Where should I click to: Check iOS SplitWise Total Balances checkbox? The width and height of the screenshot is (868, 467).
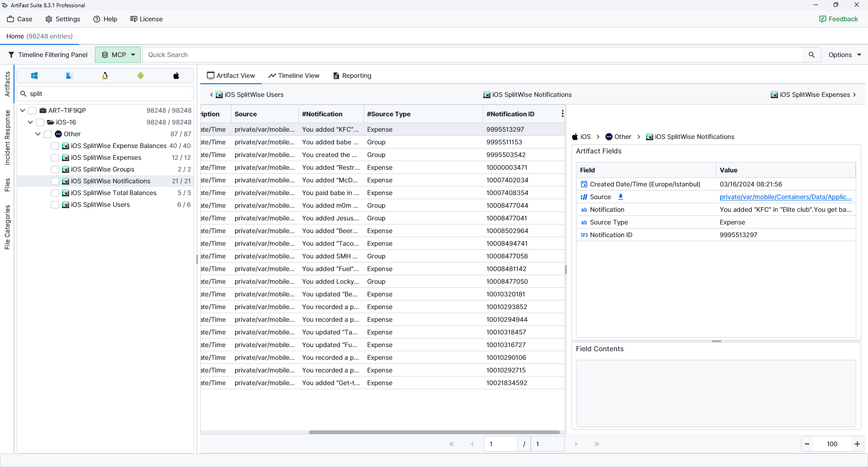(x=55, y=193)
